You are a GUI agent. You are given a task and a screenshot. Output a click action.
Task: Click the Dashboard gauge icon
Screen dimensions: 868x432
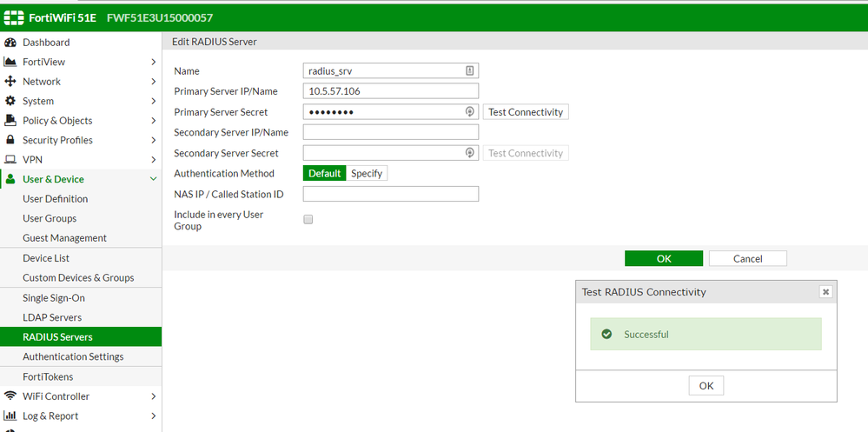(x=10, y=43)
